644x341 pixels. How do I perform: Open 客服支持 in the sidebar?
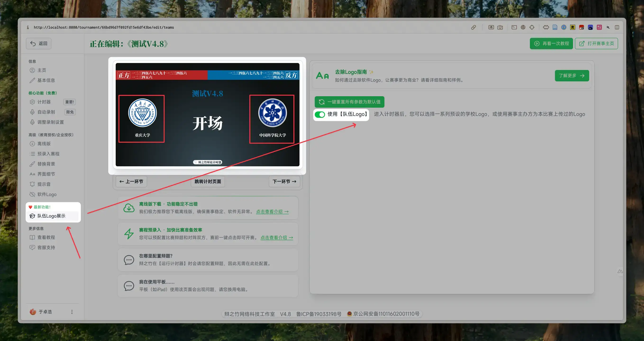[52, 247]
